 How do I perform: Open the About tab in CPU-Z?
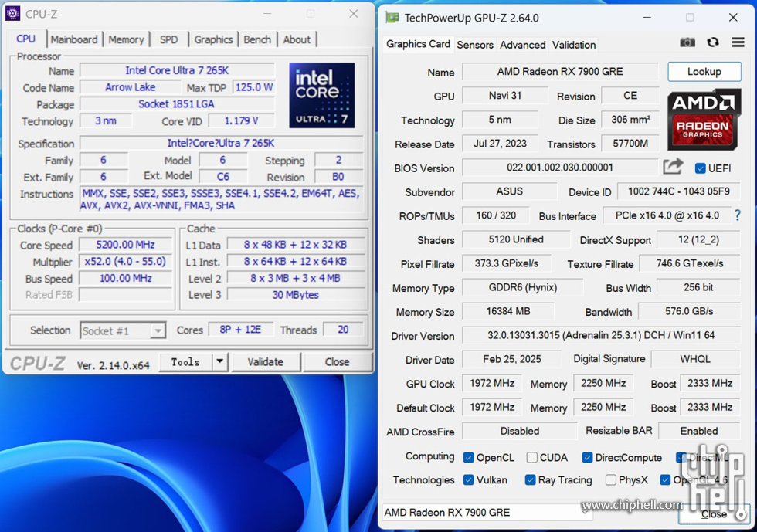coord(297,39)
